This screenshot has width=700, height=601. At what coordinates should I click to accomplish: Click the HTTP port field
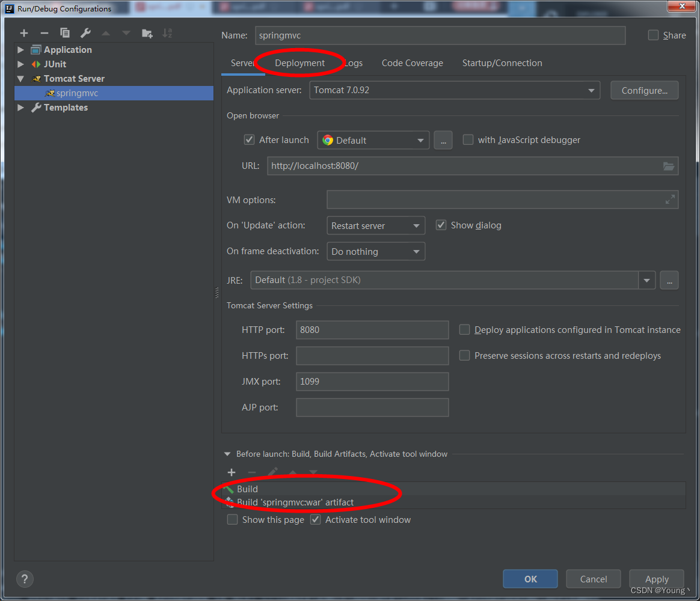[x=372, y=330]
